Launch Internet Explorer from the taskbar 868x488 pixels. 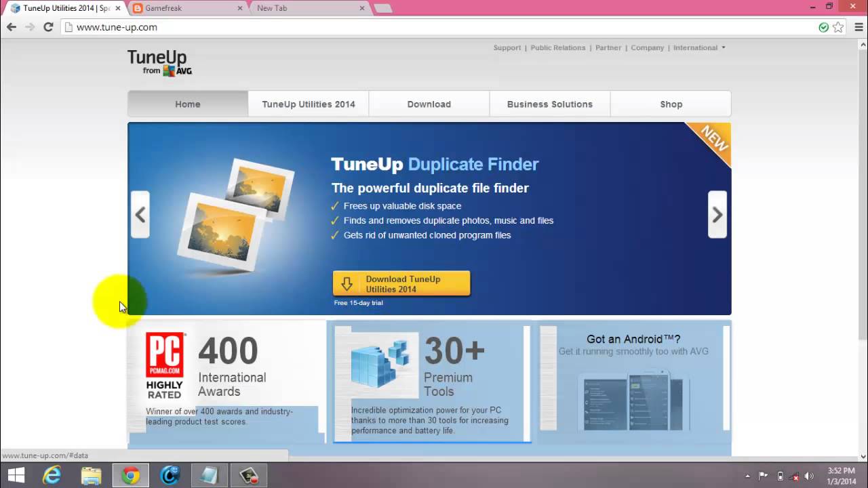click(x=52, y=476)
